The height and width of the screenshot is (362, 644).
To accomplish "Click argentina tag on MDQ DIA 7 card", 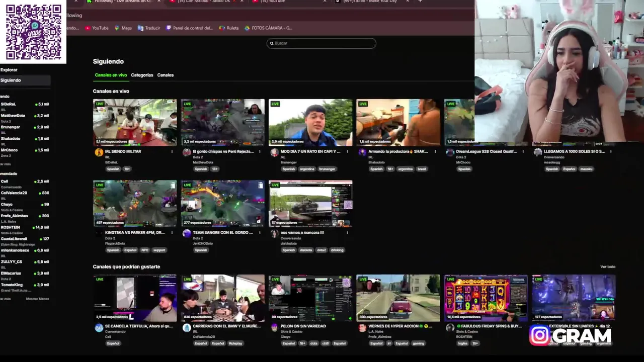I will pos(306,169).
